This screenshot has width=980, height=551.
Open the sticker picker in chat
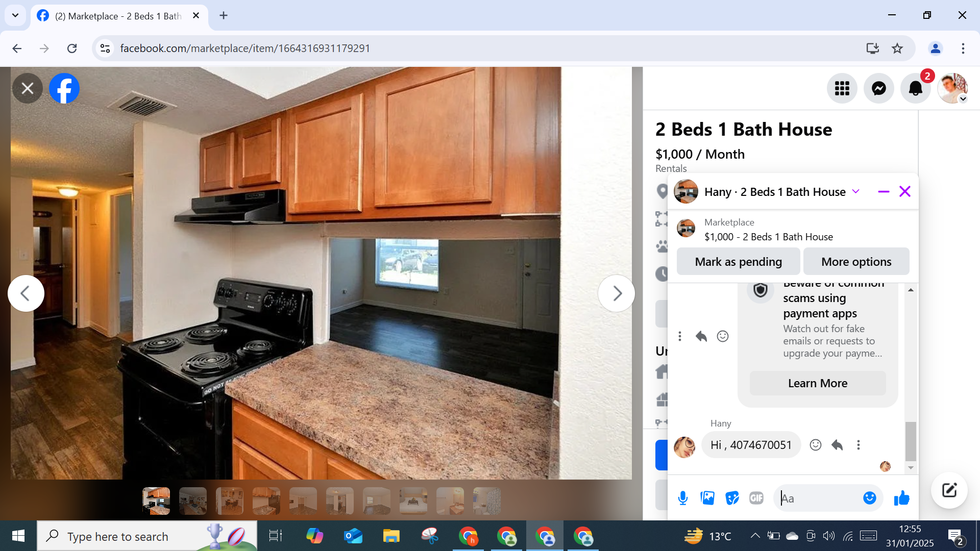pos(732,498)
